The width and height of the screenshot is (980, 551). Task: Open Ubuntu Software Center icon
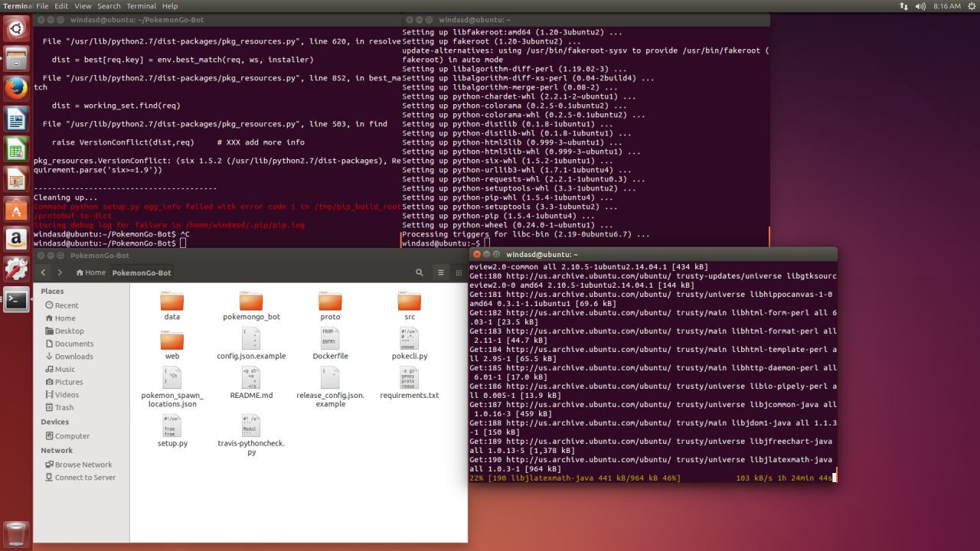tap(16, 208)
